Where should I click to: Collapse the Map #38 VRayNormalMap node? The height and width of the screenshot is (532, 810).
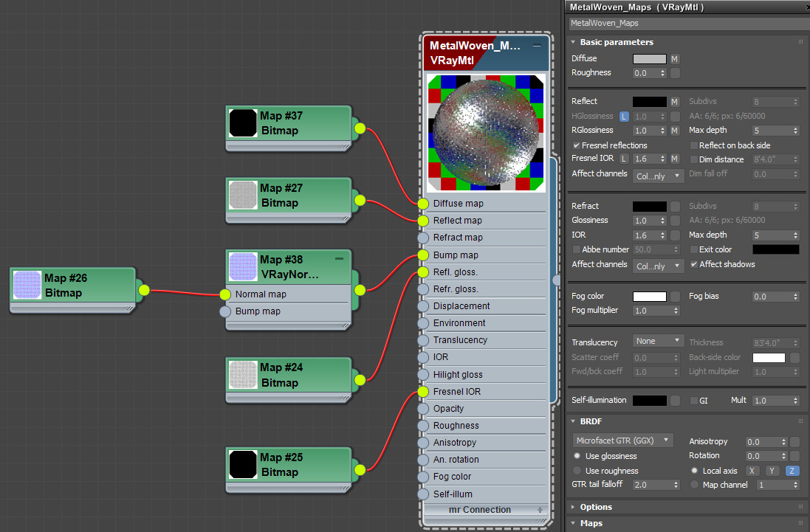point(339,258)
